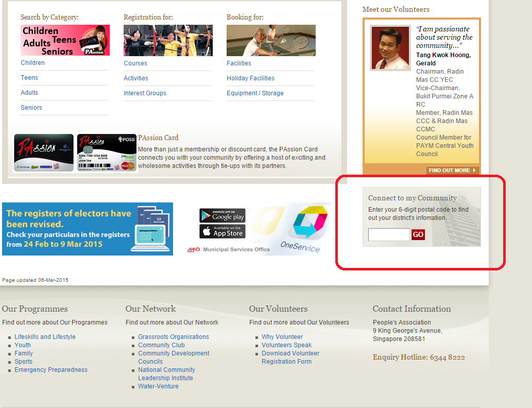Click the FIND OUT MORE button

(x=452, y=171)
